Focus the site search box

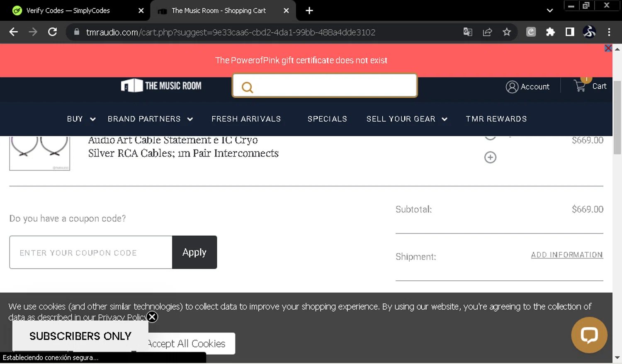325,86
